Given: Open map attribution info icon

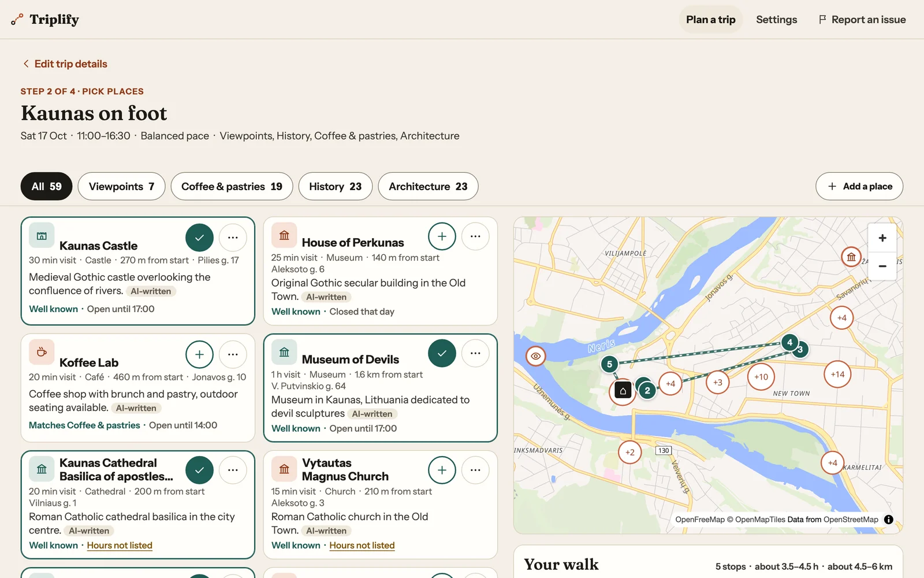Looking at the screenshot, I should click(x=889, y=520).
